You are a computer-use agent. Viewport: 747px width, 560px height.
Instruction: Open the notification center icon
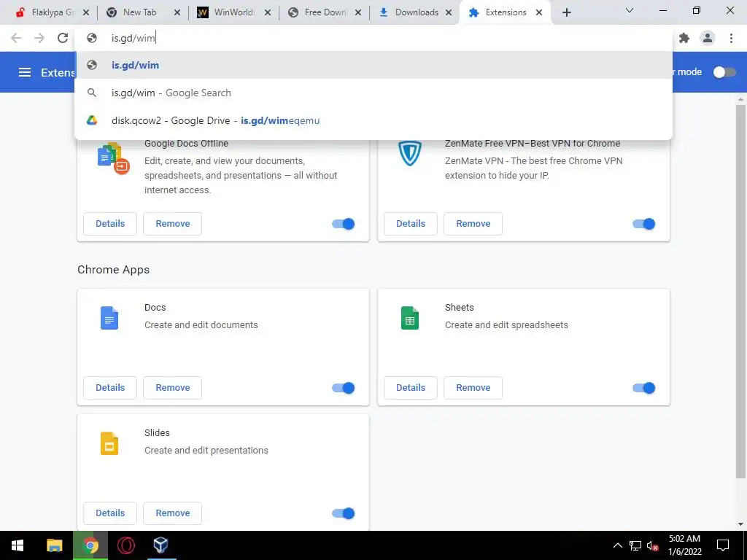pyautogui.click(x=723, y=545)
